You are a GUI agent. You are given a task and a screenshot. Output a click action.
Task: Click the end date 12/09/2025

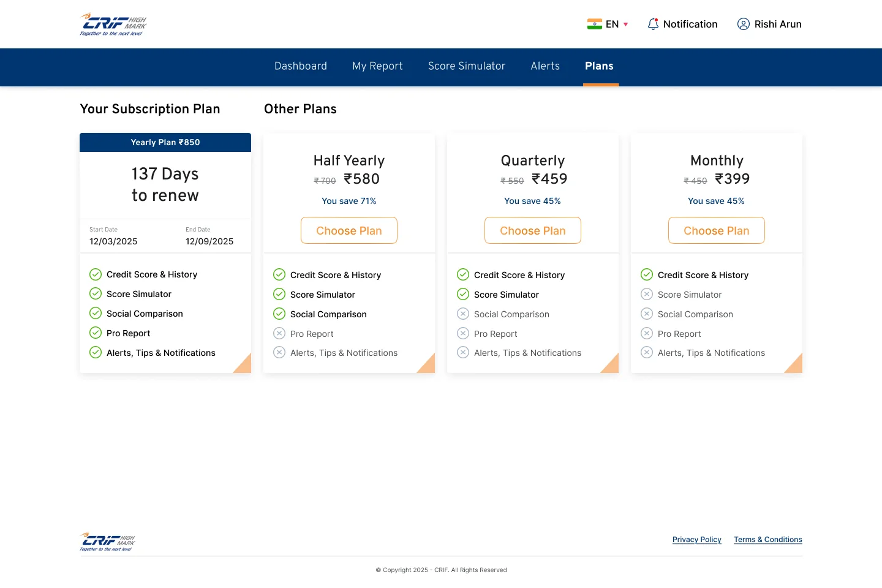pos(209,241)
